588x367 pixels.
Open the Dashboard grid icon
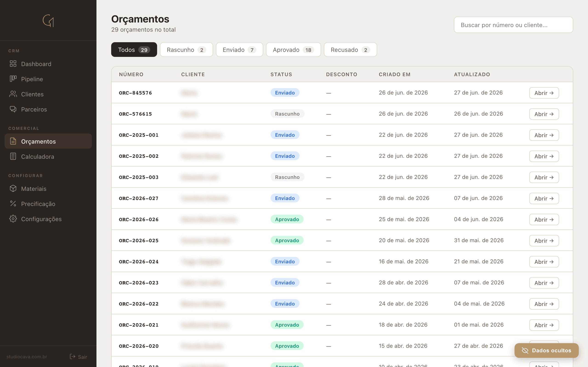click(x=13, y=64)
